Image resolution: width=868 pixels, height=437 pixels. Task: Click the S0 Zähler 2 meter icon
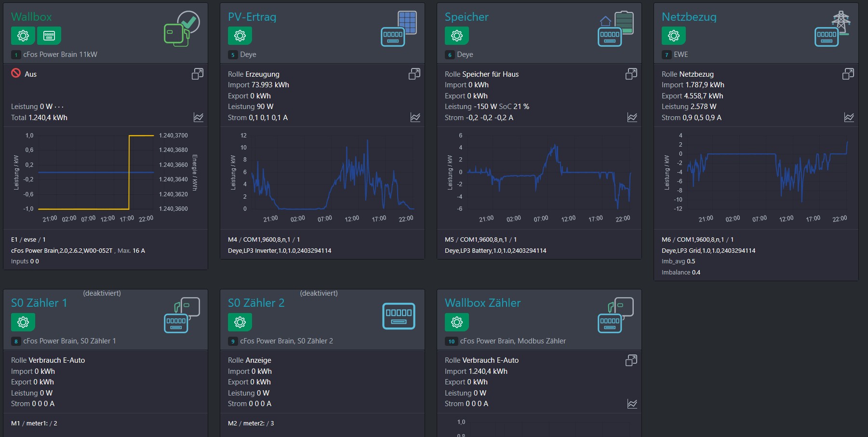point(399,316)
